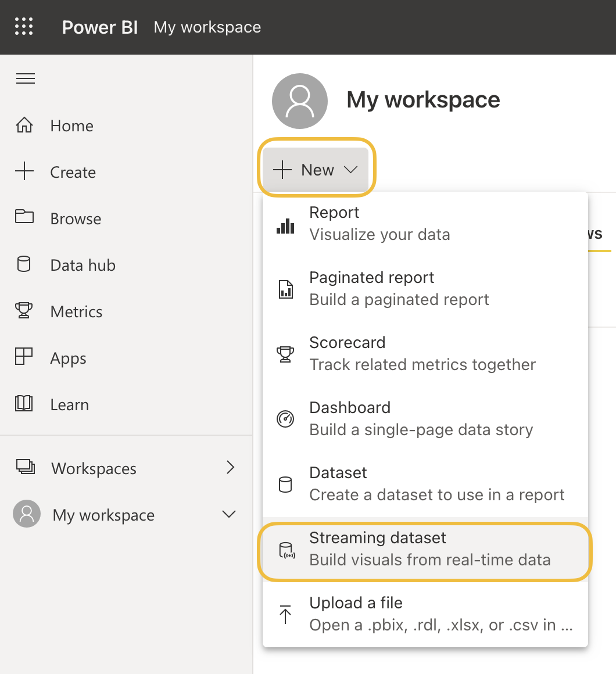Open the Create page

point(73,172)
